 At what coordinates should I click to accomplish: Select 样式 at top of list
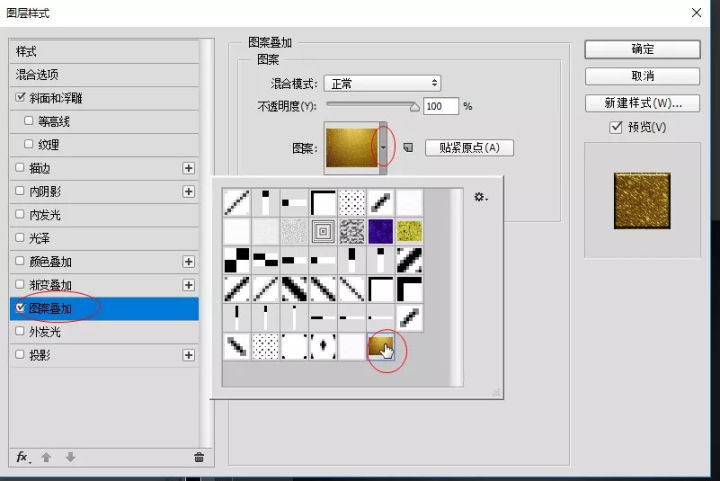click(27, 51)
